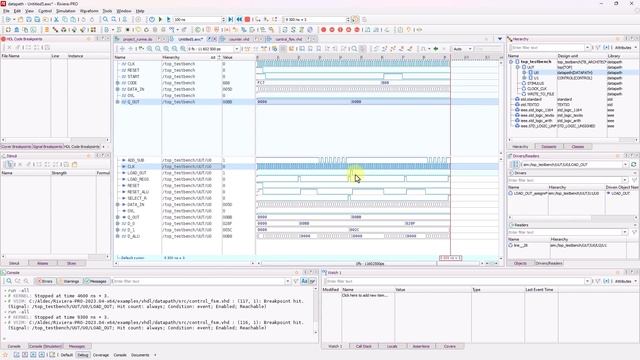The image size is (640, 360).
Task: Switch to the counter.vhd tab
Action: (239, 39)
